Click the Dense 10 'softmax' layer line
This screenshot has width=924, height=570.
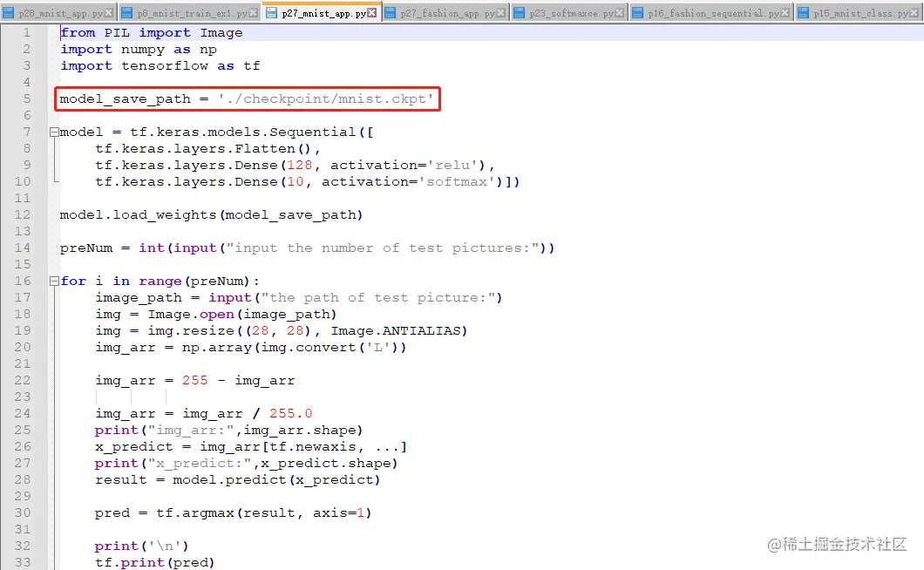[308, 181]
